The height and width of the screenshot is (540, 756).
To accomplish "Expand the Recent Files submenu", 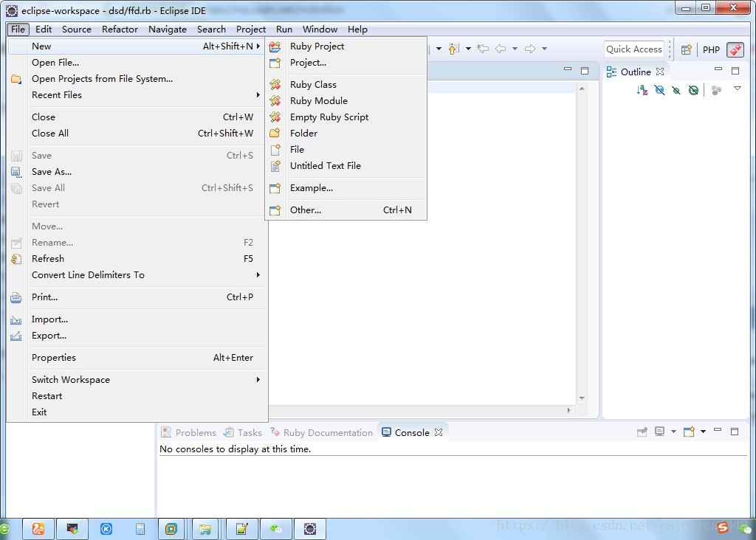I will 138,95.
